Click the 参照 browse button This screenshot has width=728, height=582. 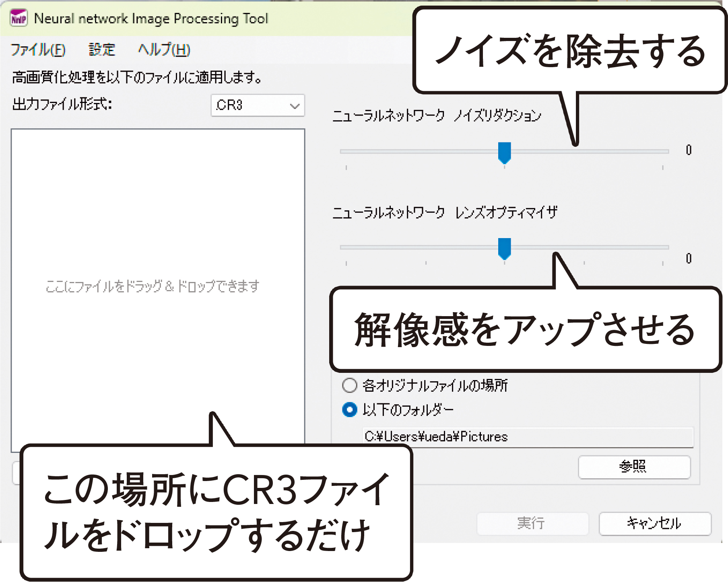pyautogui.click(x=634, y=467)
